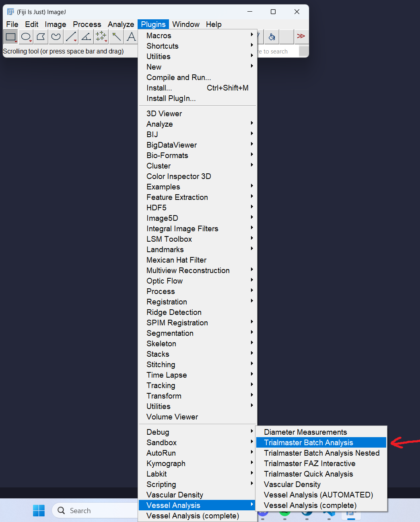Select Vascular Density in Plugins menu

tap(198, 495)
